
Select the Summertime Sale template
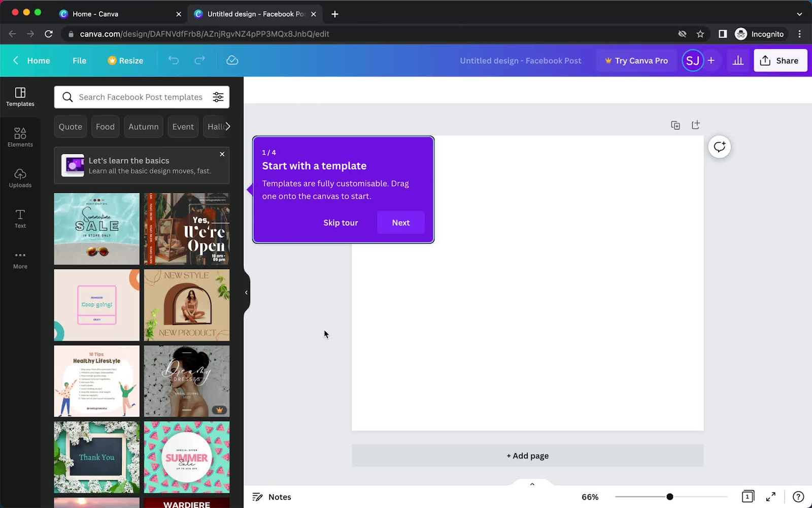97,229
